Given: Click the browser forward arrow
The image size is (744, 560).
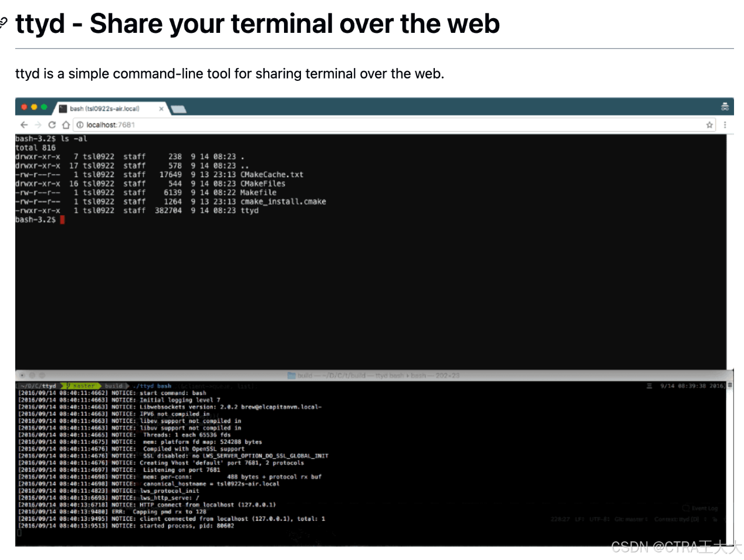Looking at the screenshot, I should pos(38,125).
